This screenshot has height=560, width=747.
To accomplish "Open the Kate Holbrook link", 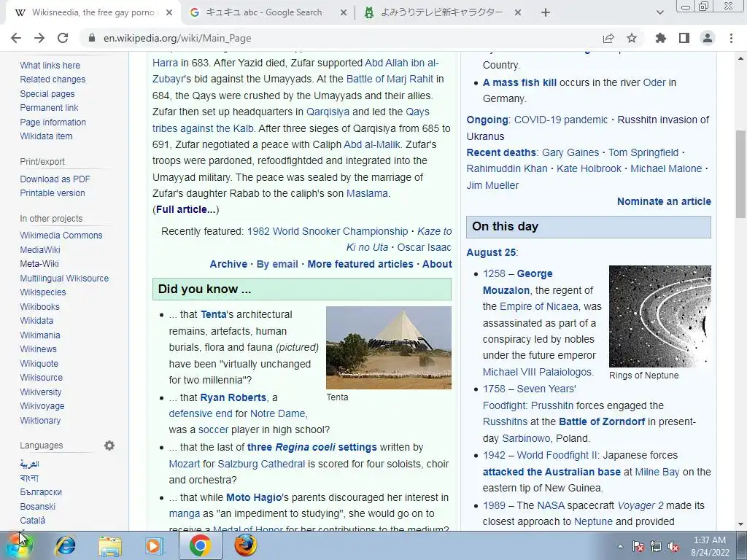I will [x=589, y=168].
